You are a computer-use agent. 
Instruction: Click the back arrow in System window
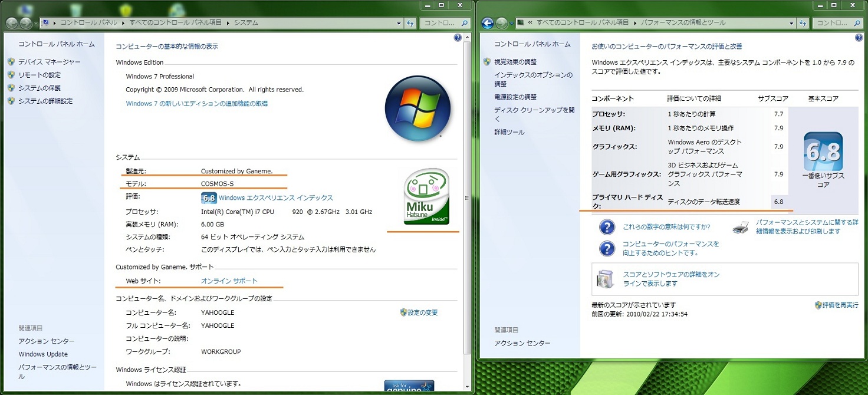coord(12,23)
